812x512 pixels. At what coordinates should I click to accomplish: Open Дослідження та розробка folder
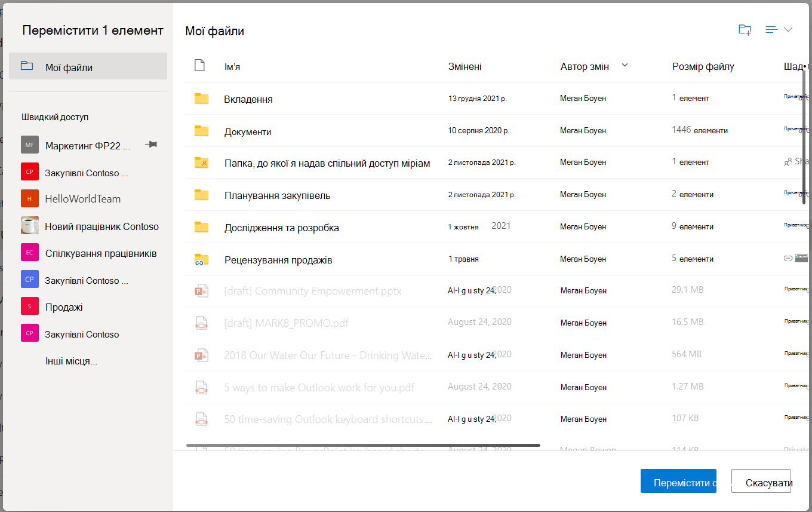281,228
